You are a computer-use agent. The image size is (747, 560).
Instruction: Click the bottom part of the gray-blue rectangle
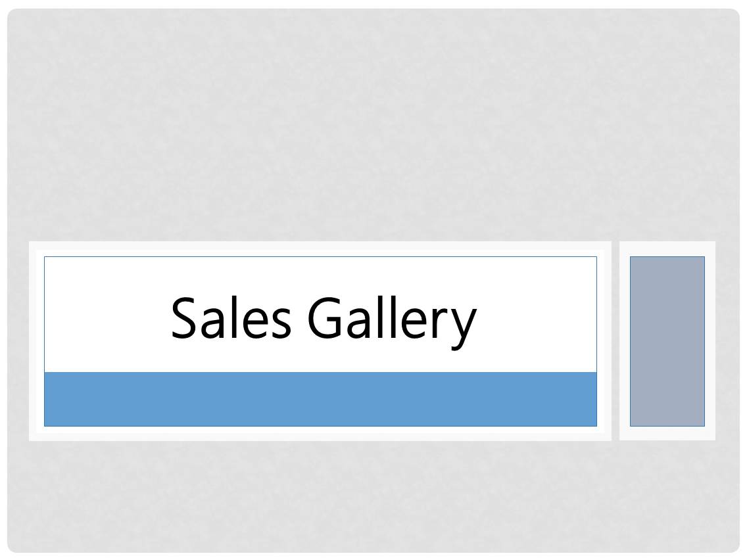click(667, 407)
